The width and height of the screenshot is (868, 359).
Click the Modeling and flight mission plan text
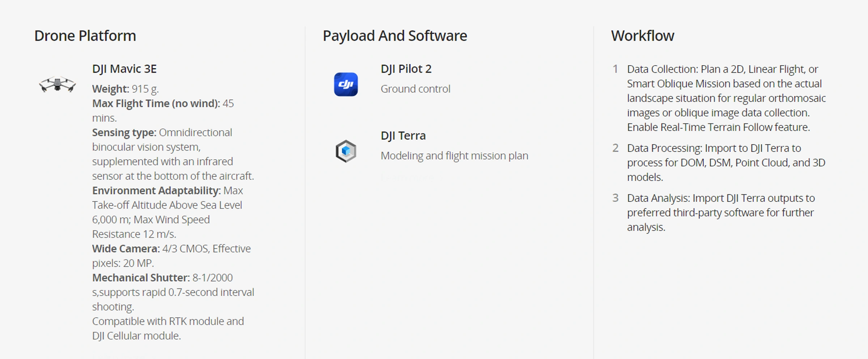(x=454, y=156)
